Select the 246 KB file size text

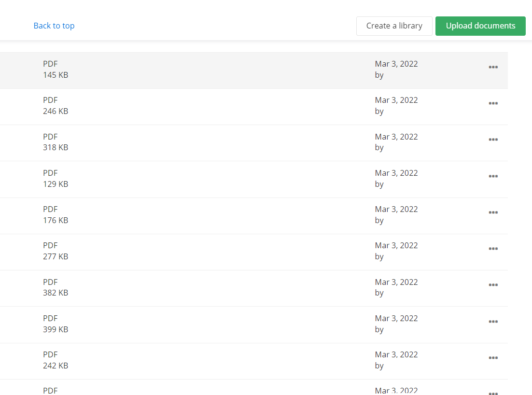(x=56, y=112)
